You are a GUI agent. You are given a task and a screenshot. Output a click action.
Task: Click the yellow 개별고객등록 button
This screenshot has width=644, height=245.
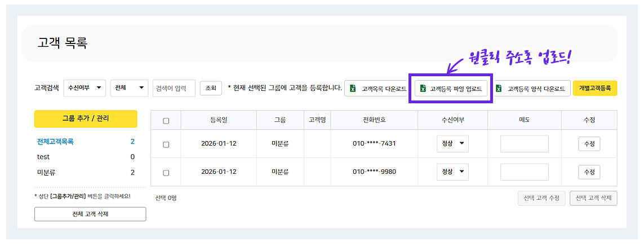click(595, 88)
